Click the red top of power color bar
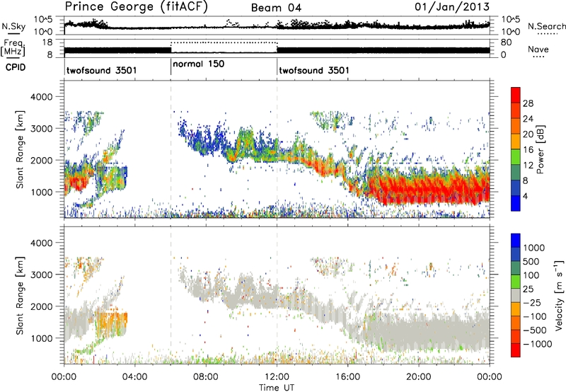Image resolution: width=566 pixels, height=392 pixels. (x=516, y=95)
